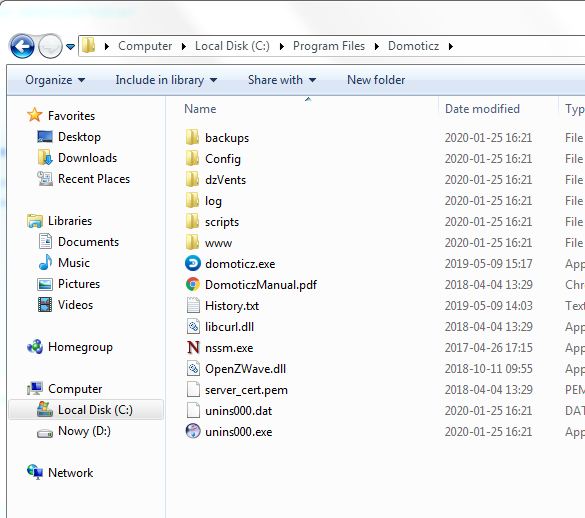Click the folder name dzVents
585x518 pixels.
tap(225, 180)
